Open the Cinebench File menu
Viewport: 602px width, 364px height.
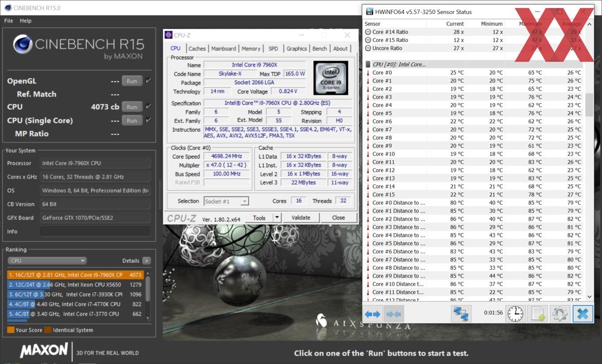click(8, 21)
